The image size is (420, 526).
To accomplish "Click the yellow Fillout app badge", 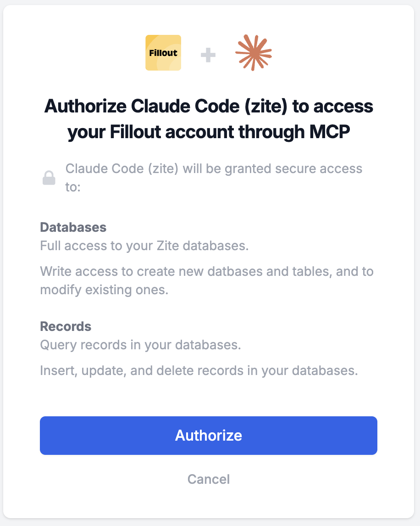I will 163,52.
